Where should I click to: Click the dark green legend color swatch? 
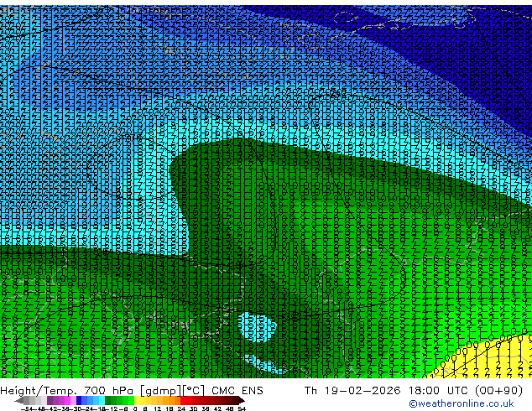point(108,400)
